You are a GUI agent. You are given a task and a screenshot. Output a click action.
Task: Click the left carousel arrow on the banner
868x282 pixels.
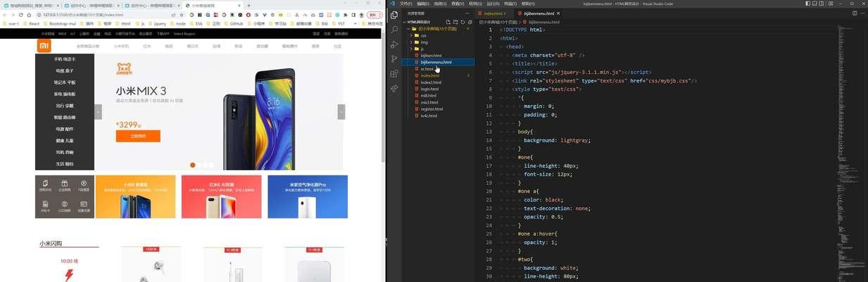click(x=99, y=111)
